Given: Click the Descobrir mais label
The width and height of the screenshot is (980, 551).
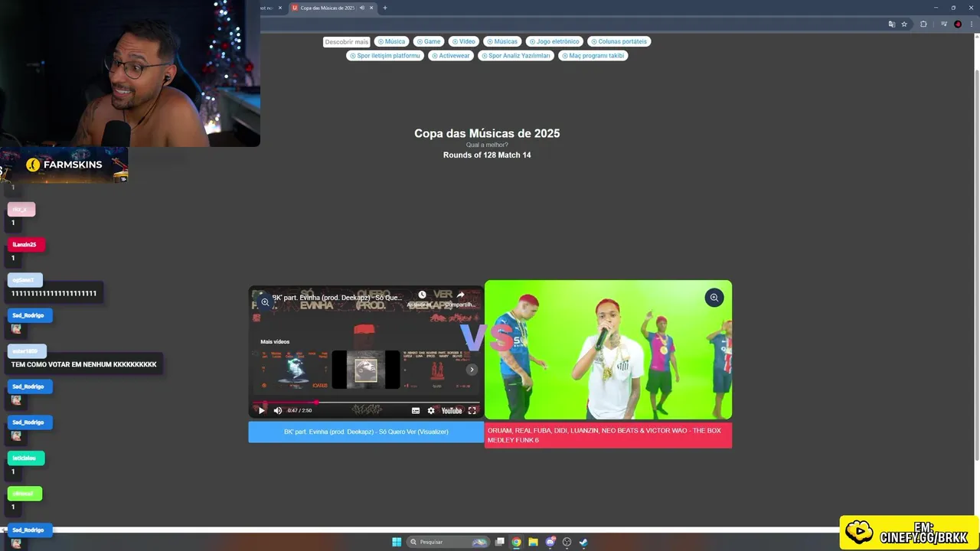Looking at the screenshot, I should pyautogui.click(x=346, y=42).
